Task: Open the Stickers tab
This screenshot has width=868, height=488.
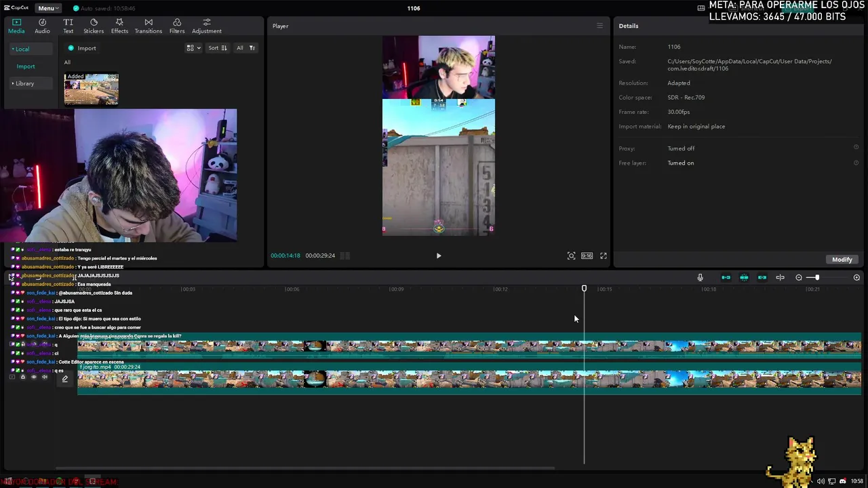Action: pyautogui.click(x=94, y=26)
